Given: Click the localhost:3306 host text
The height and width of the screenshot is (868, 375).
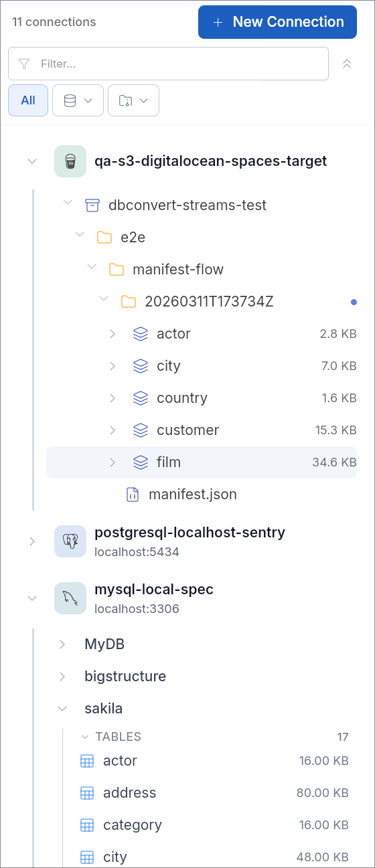Looking at the screenshot, I should (x=137, y=609).
